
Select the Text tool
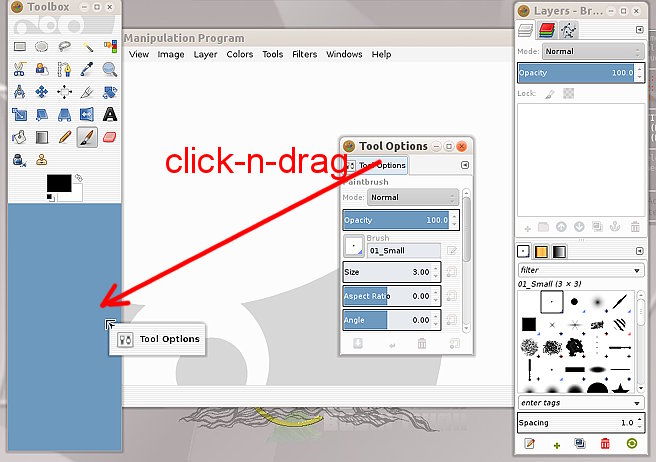coord(110,114)
